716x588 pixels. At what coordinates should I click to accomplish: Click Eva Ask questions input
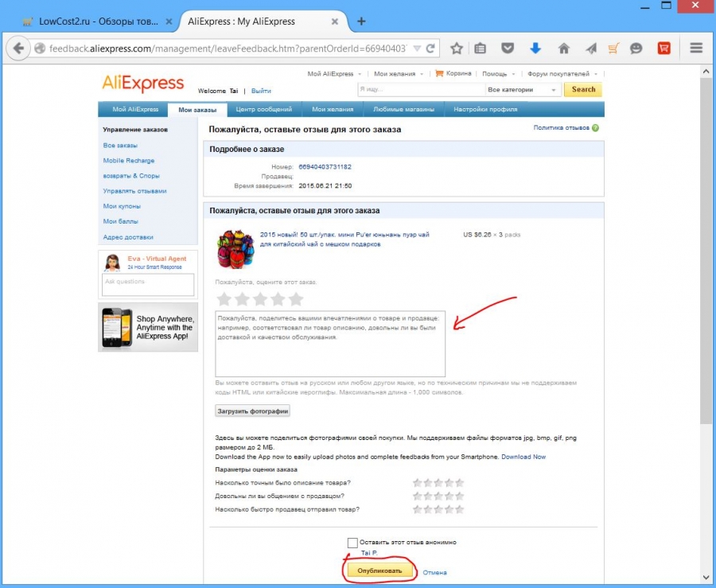tap(148, 284)
